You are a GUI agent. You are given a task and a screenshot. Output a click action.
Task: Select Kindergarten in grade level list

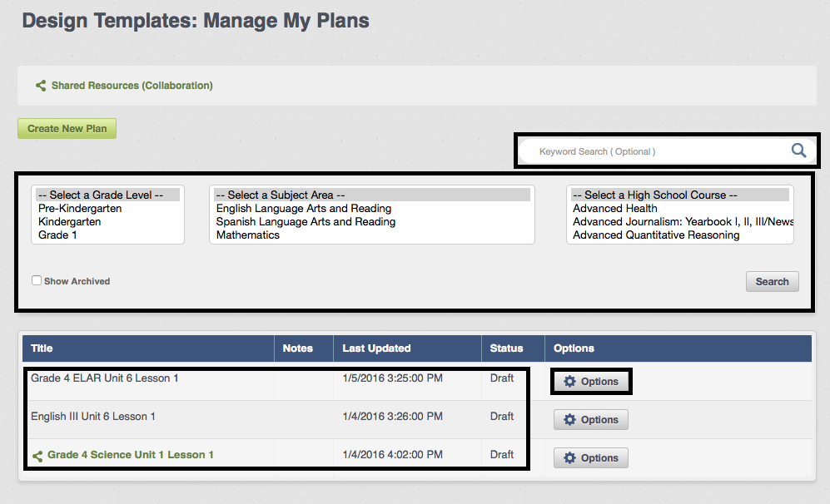(69, 221)
